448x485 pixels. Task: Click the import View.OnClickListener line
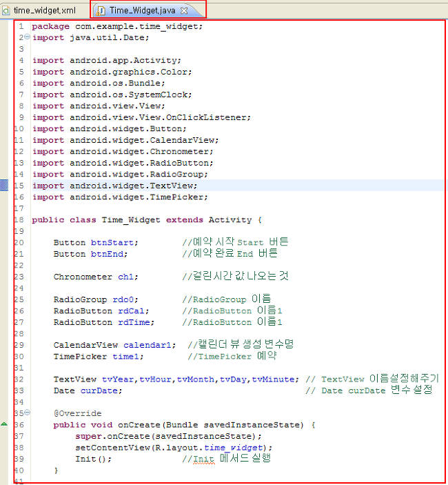pos(141,117)
